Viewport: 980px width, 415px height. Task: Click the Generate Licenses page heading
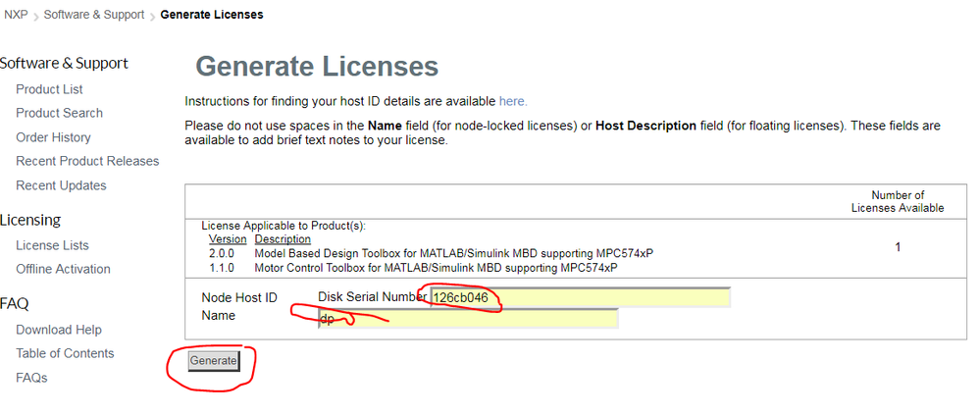point(317,67)
